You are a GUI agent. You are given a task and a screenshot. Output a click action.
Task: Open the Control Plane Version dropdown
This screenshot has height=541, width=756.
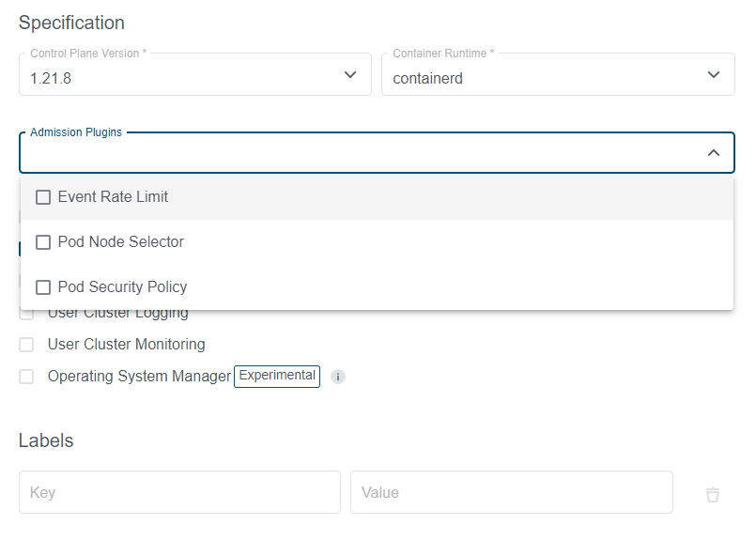[x=194, y=73]
